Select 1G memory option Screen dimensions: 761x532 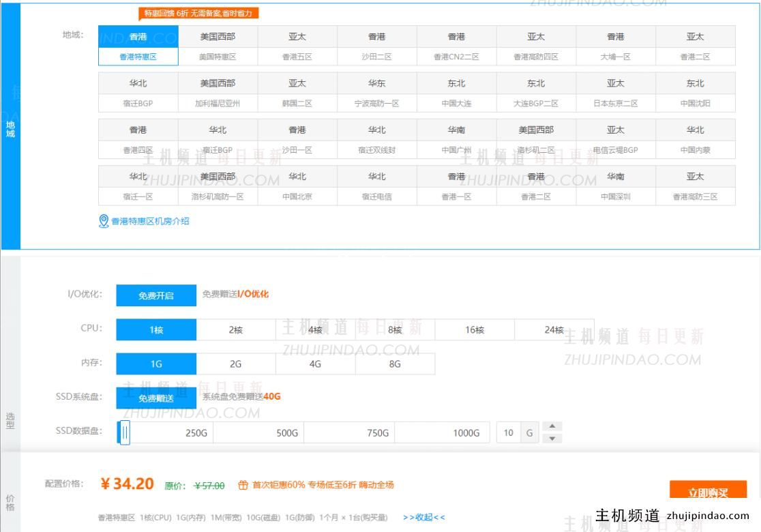click(156, 364)
